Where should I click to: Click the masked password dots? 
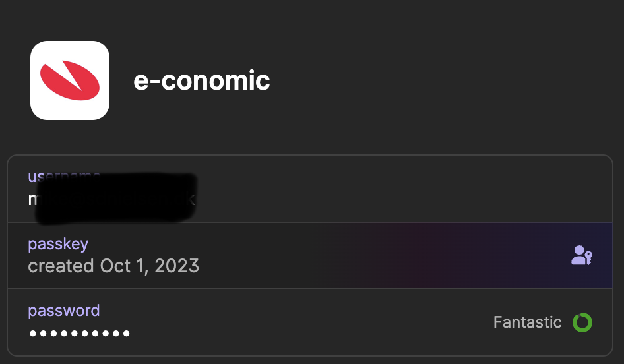(80, 333)
